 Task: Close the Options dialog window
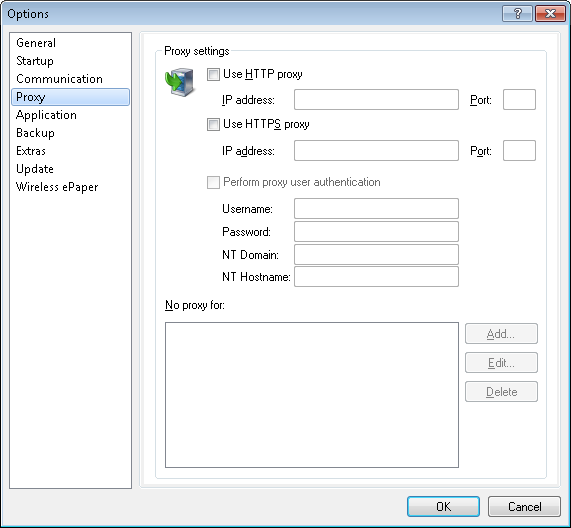click(x=550, y=13)
